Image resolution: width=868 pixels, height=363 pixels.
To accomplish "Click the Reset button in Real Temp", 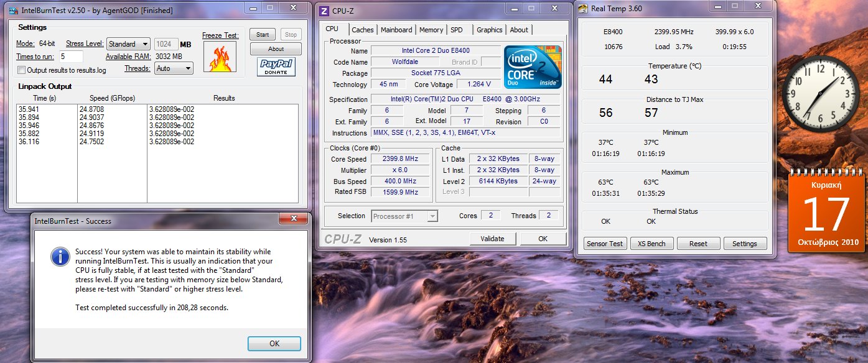I will pos(698,244).
